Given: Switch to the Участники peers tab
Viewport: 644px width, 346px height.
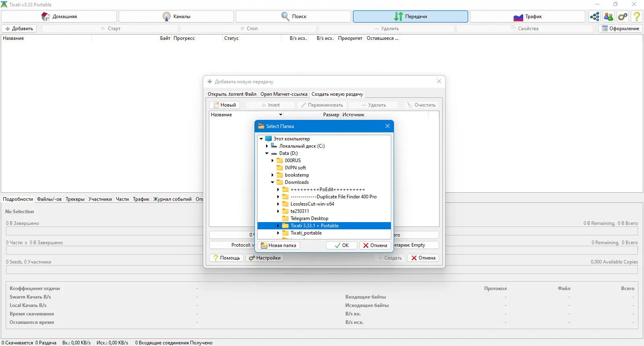Looking at the screenshot, I should [100, 199].
